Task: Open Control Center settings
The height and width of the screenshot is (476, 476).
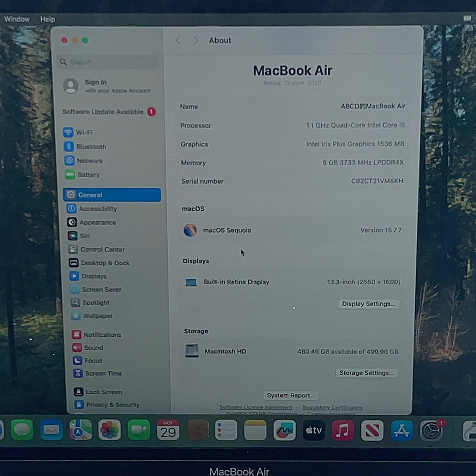Action: click(96, 250)
